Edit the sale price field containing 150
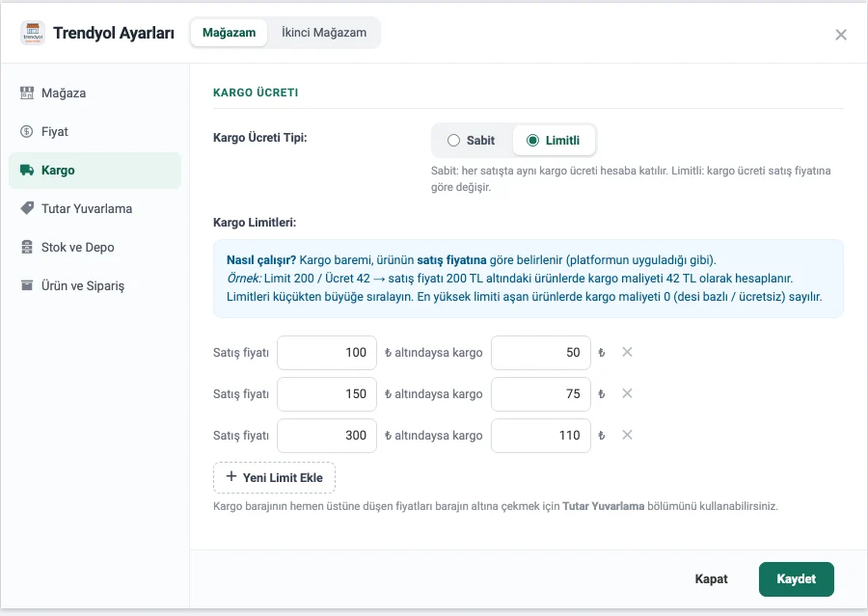Image resolution: width=868 pixels, height=616 pixels. 327,394
